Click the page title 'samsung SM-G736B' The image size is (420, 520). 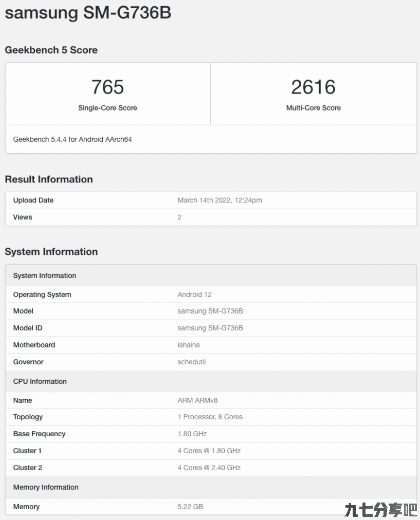(x=88, y=13)
